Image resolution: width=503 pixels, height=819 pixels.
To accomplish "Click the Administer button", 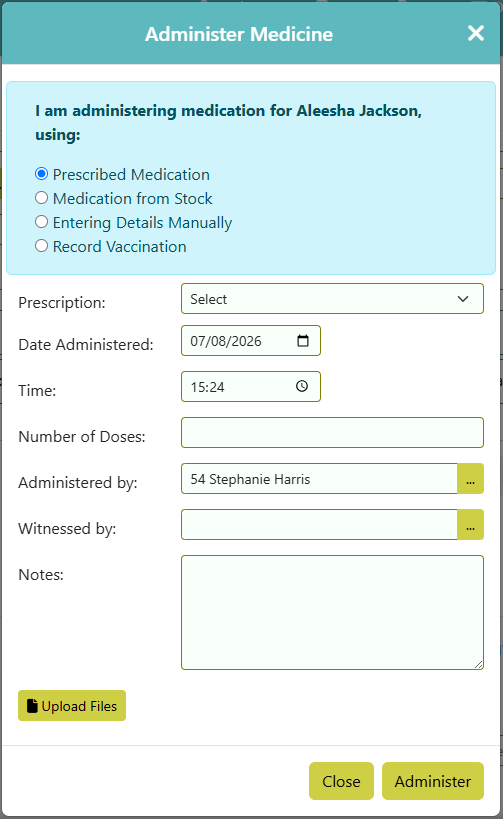I will (432, 781).
